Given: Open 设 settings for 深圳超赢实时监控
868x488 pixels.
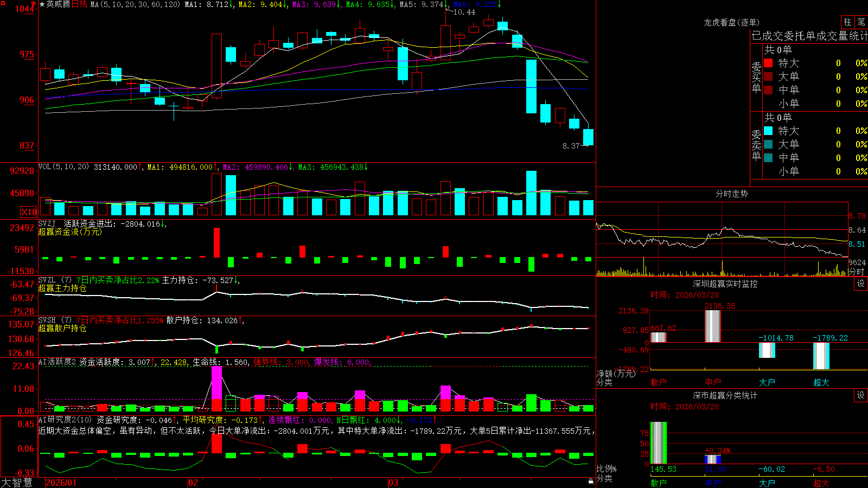Looking at the screenshot, I should tap(861, 284).
